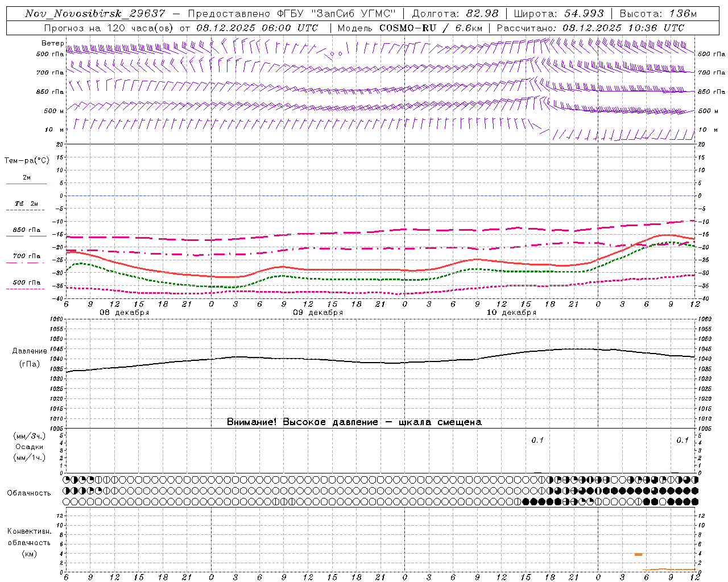Click the warning Внимание! Высокое давление — шкала смещена
This screenshot has width=728, height=582.
click(354, 422)
